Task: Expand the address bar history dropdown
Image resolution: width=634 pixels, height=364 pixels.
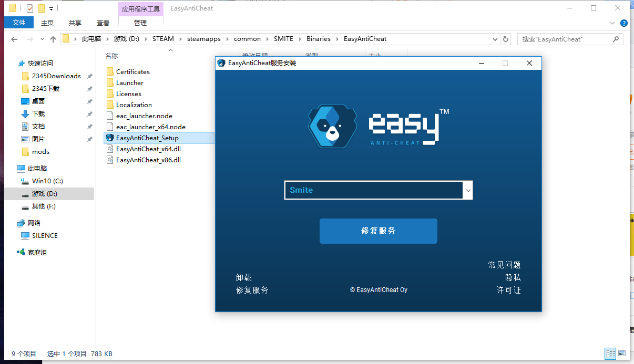Action: [x=495, y=39]
